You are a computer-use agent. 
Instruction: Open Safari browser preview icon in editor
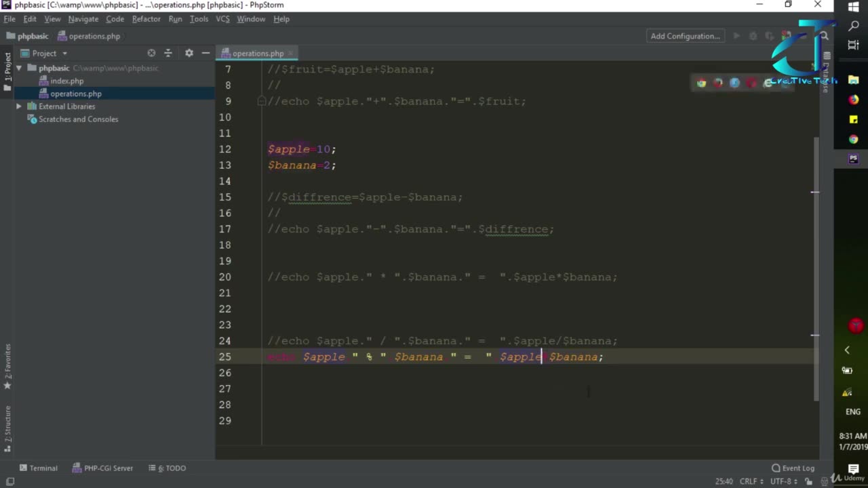click(x=734, y=83)
